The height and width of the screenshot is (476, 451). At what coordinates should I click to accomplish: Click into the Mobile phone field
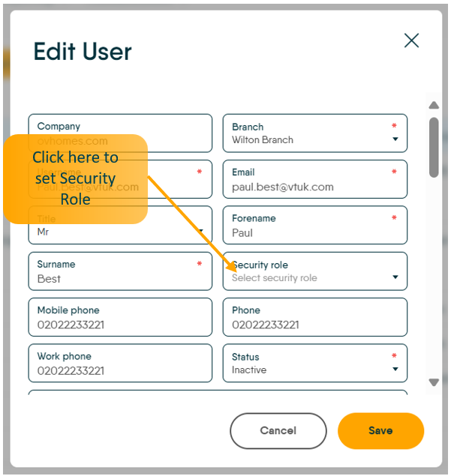coord(120,318)
